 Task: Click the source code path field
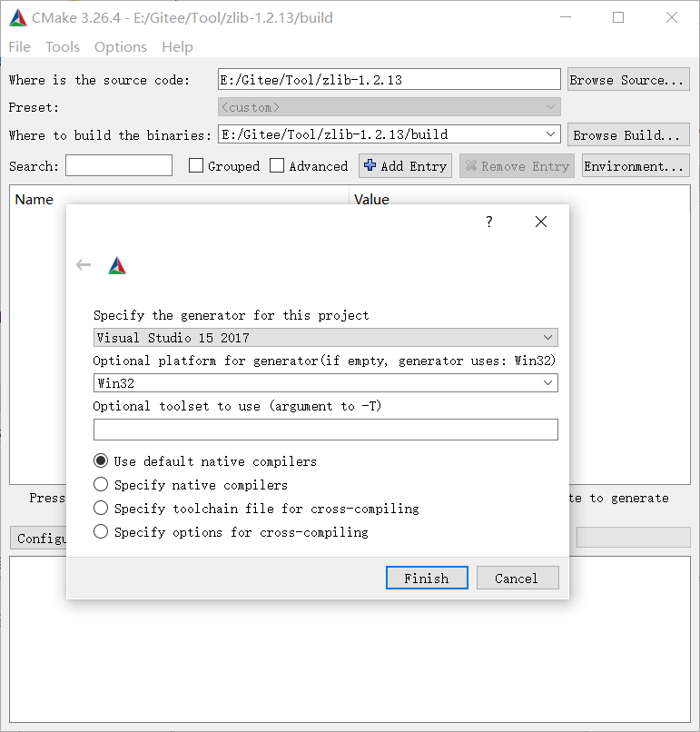click(389, 79)
